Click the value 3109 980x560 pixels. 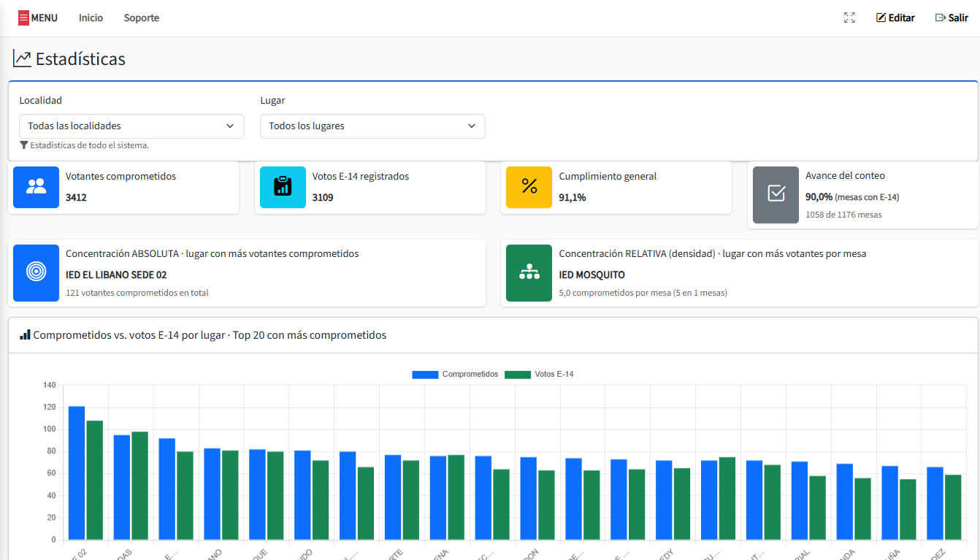pos(323,197)
